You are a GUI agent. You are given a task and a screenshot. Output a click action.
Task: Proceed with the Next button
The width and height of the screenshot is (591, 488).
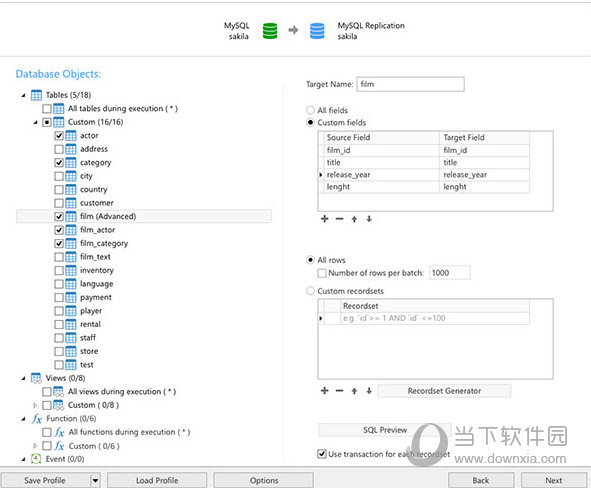[554, 480]
